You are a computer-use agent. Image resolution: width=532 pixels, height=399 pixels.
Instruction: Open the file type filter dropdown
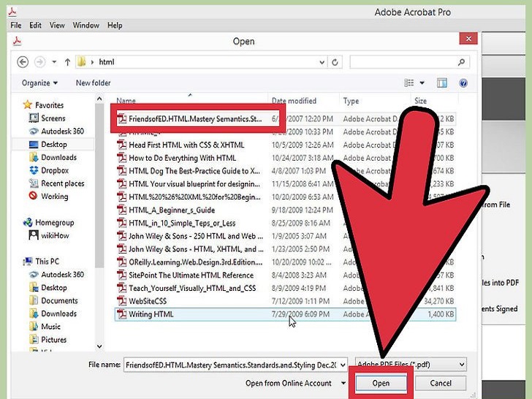(409, 364)
